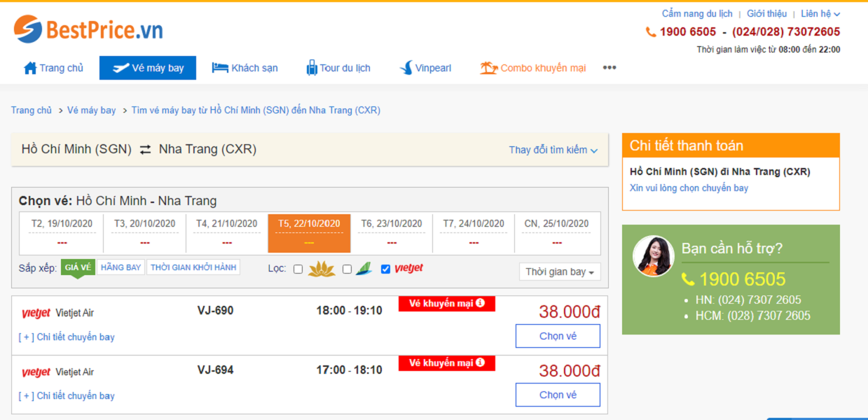Screen dimensions: 868x420
Task: Open the Vinpearl menu item
Action: point(425,68)
